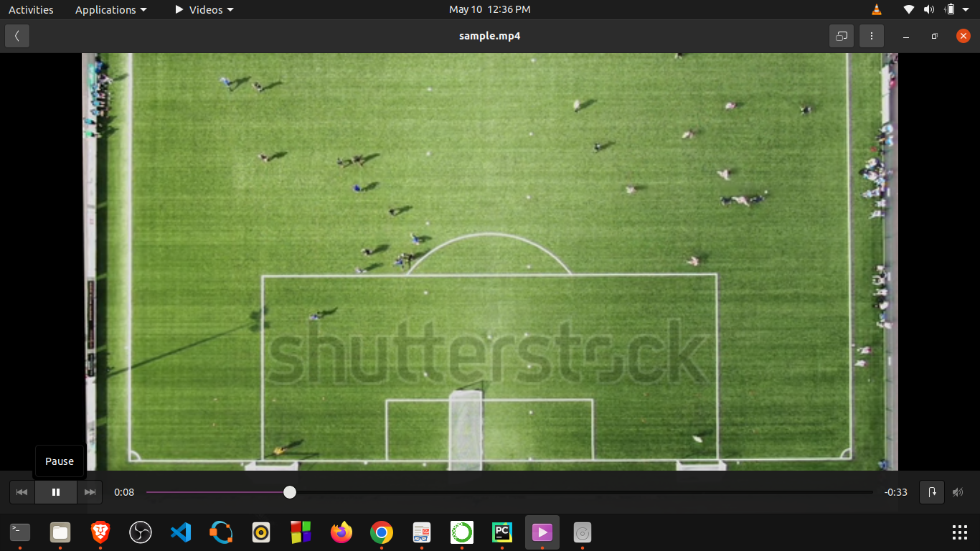Open the Show Applications grid
Screen dimensions: 980x551
point(959,532)
